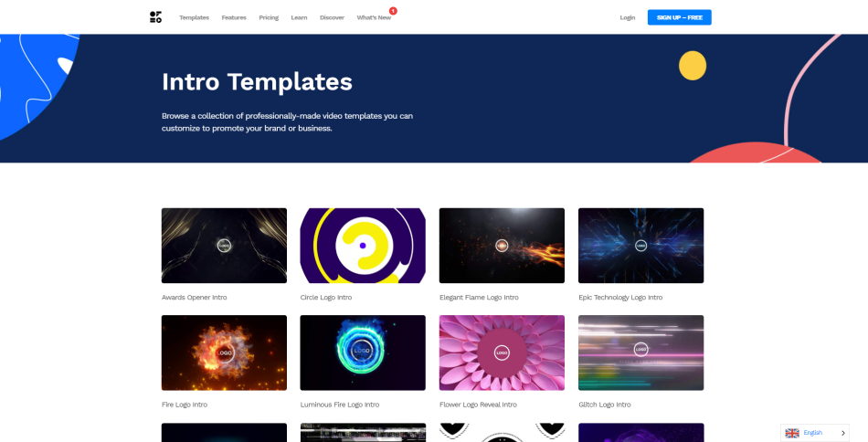Select Discover in the navigation bar
Viewport: 868px width, 442px height.
coord(332,17)
